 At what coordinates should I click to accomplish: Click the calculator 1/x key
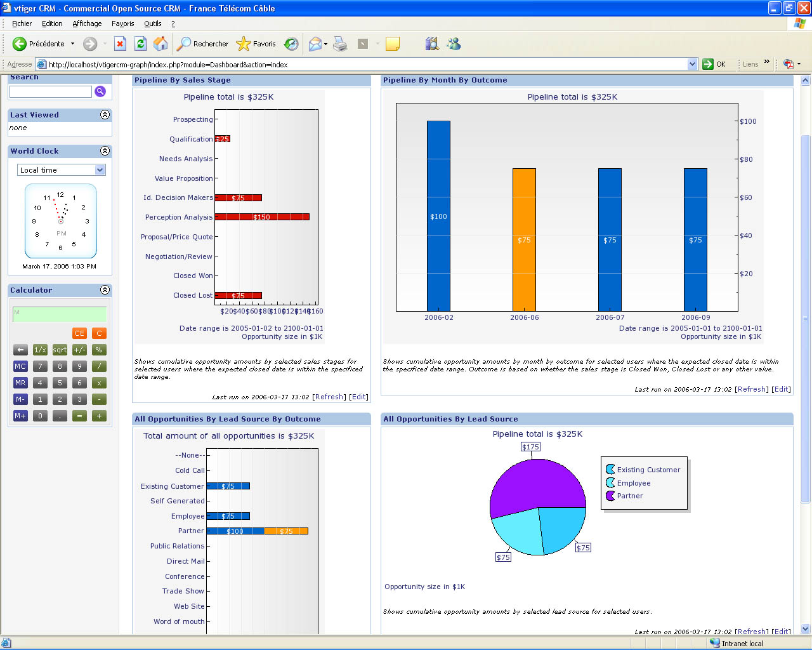(40, 350)
